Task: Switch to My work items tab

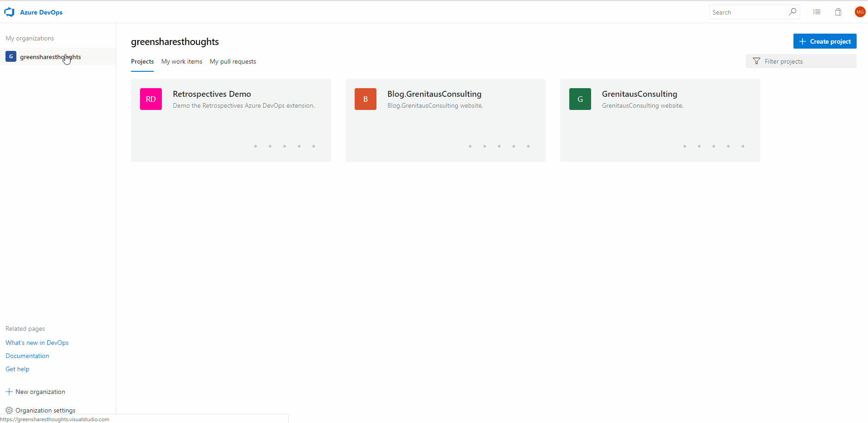Action: [x=182, y=62]
